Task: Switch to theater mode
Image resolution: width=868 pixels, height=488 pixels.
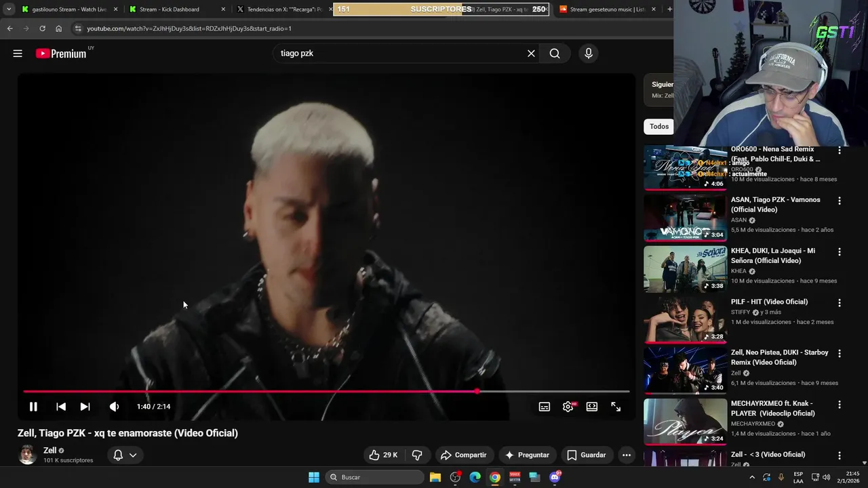Action: [x=592, y=407]
